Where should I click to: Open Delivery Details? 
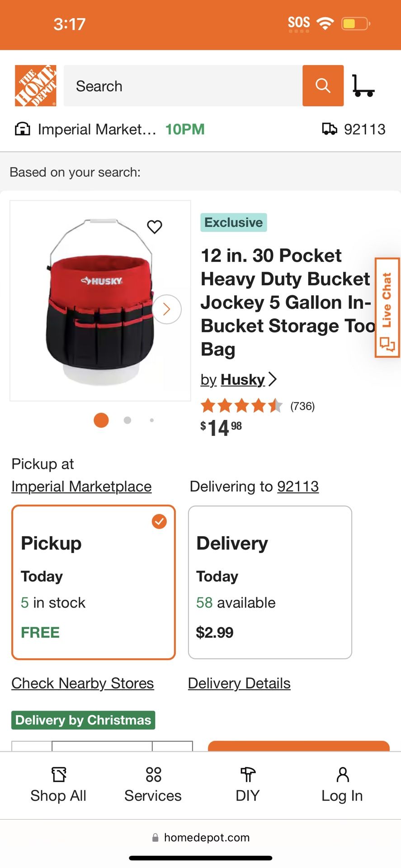[239, 683]
